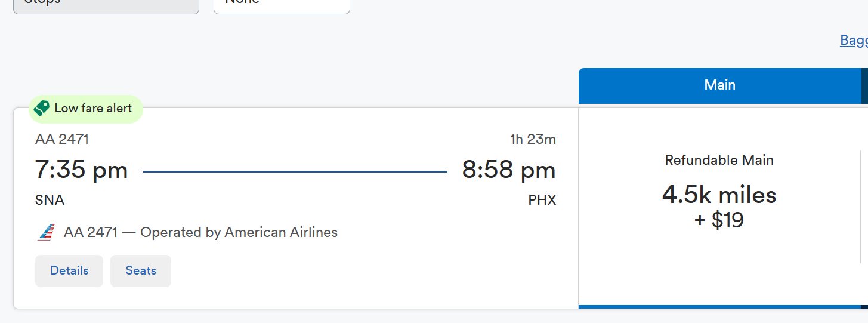This screenshot has width=868, height=323.
Task: Click the + $19 fee amount
Action: pyautogui.click(x=719, y=220)
